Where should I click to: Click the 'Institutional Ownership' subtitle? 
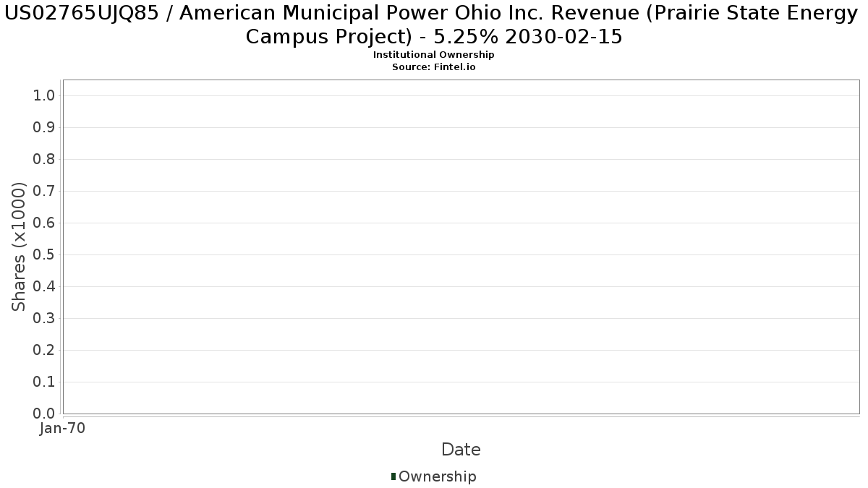[x=434, y=55]
